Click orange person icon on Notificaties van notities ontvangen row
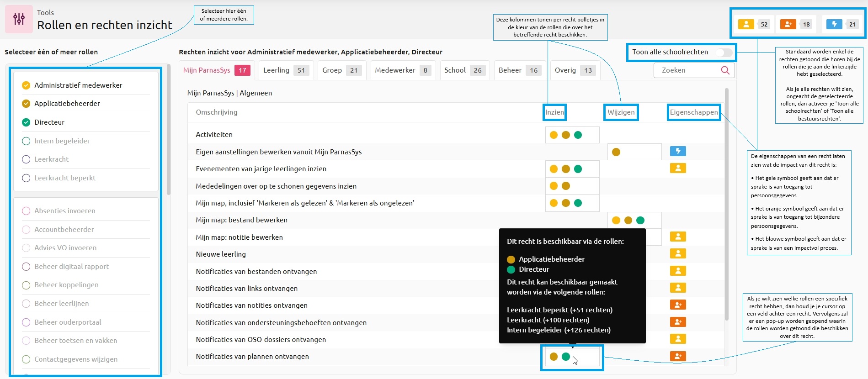The height and width of the screenshot is (379, 868). click(678, 305)
